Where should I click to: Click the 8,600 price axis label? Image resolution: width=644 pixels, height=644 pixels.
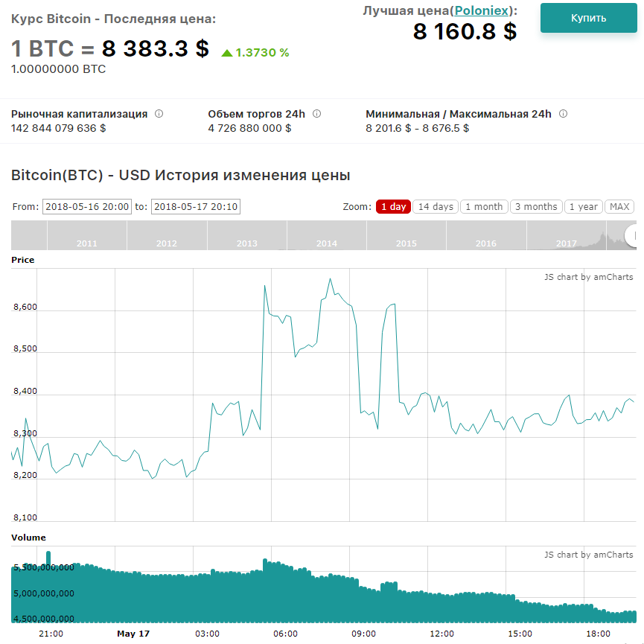(25, 307)
